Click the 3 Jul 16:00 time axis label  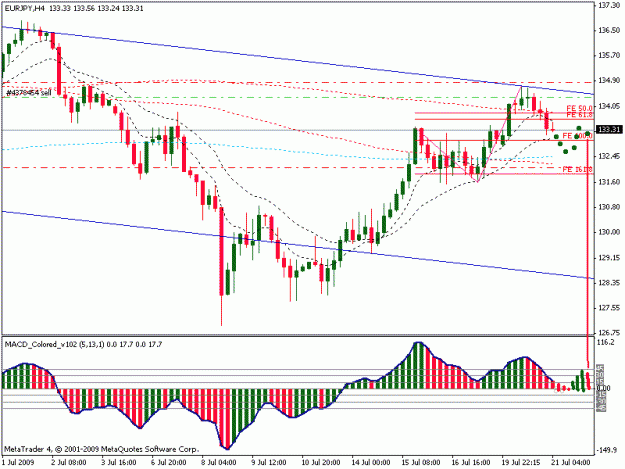click(x=119, y=463)
